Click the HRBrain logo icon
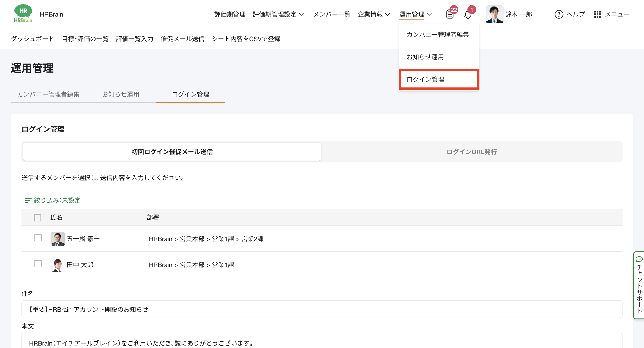This screenshot has height=348, width=644. (x=23, y=14)
